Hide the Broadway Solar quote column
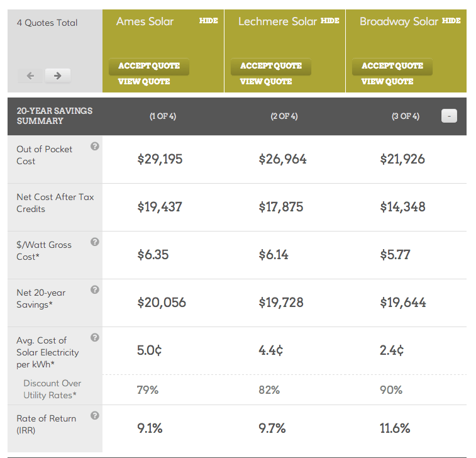The width and height of the screenshot is (476, 458). (x=451, y=21)
